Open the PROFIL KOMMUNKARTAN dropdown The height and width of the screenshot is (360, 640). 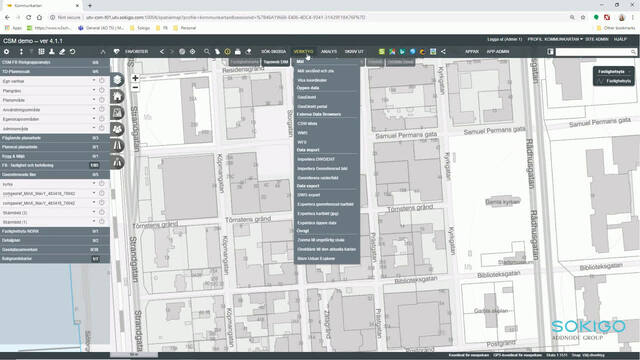tap(555, 39)
